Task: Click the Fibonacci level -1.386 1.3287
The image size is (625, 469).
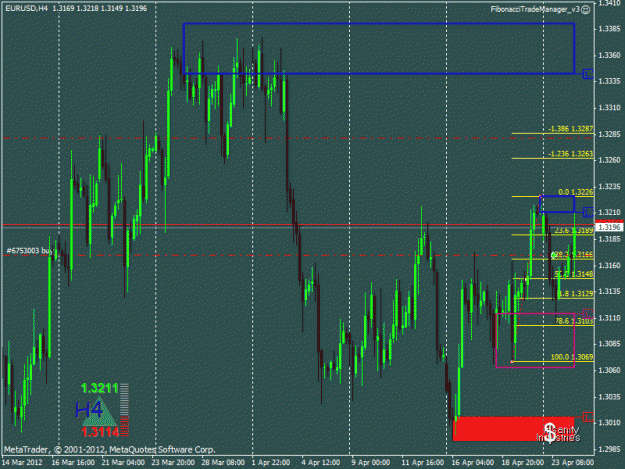Action: pyautogui.click(x=570, y=129)
